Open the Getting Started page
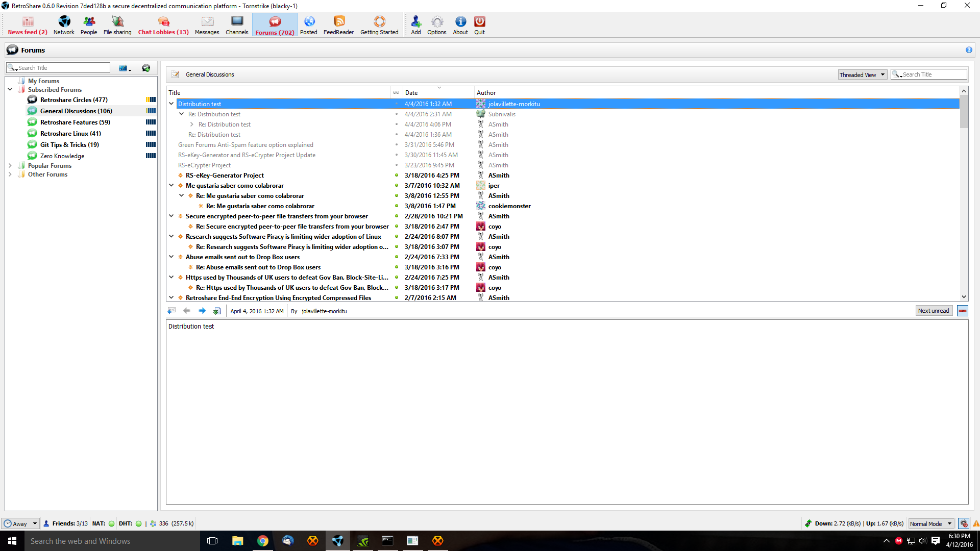 click(379, 25)
